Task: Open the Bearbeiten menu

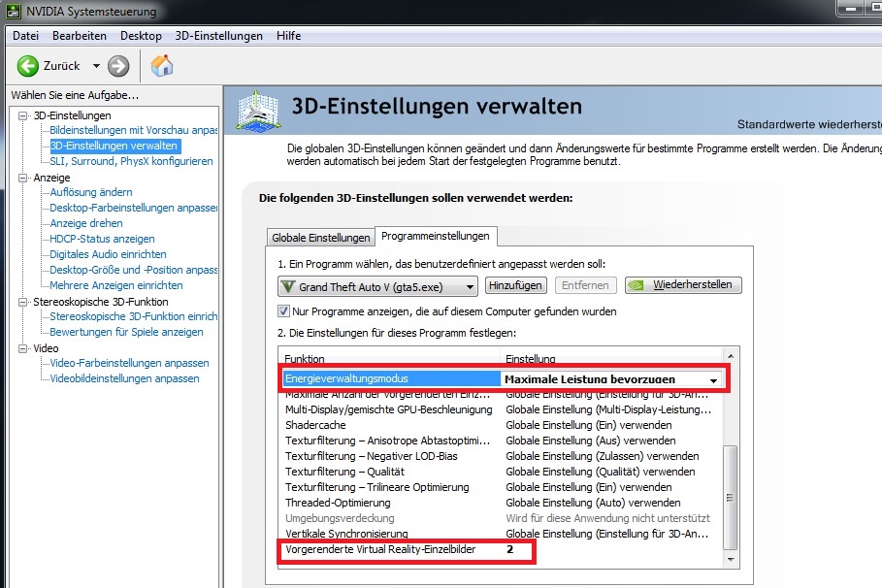Action: tap(80, 36)
